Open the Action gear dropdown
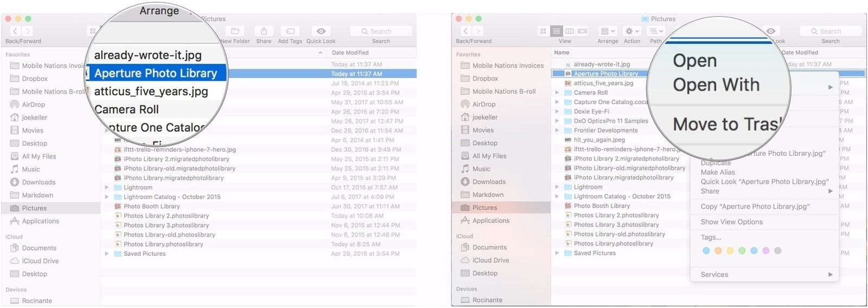 632,31
